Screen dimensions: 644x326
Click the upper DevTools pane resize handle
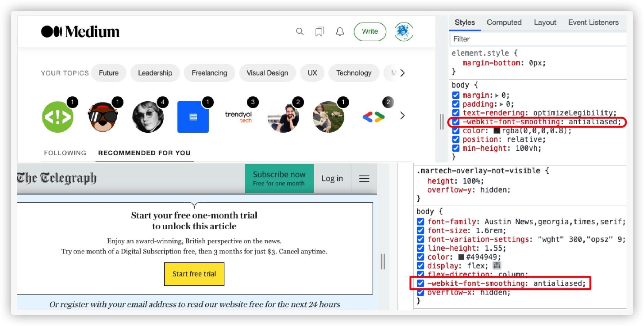441,122
